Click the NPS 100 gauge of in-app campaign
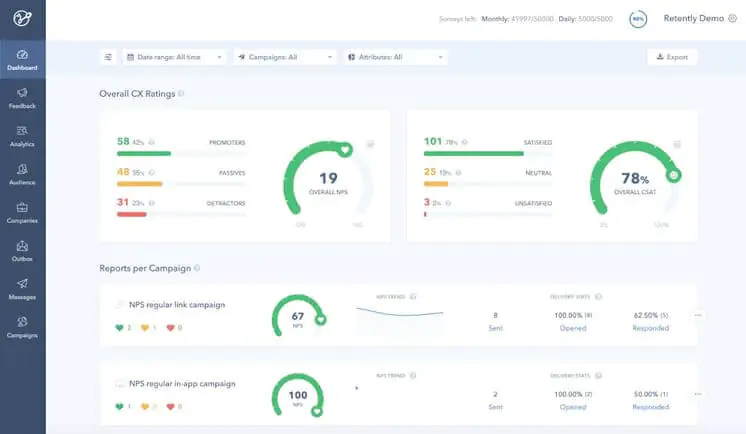The image size is (746, 434). 298,395
